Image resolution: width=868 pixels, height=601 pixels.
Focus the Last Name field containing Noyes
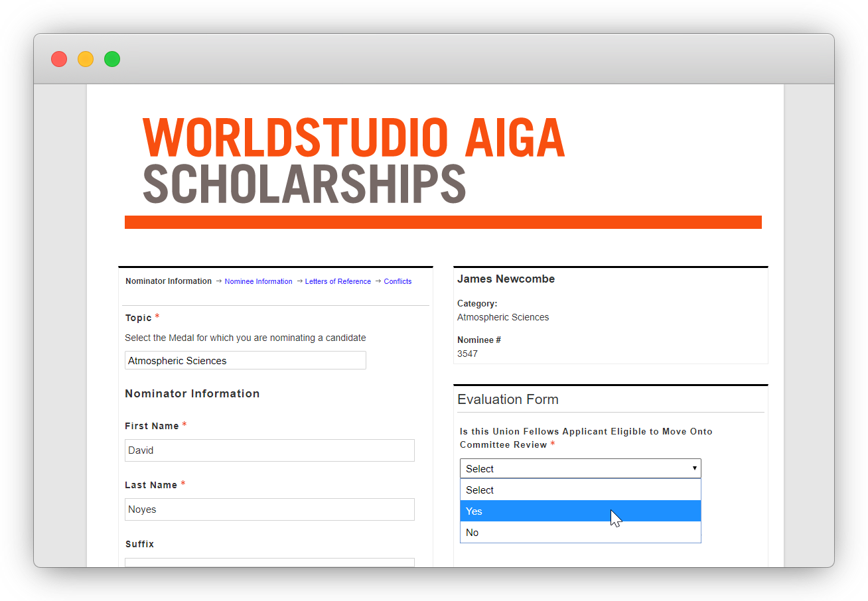point(269,509)
